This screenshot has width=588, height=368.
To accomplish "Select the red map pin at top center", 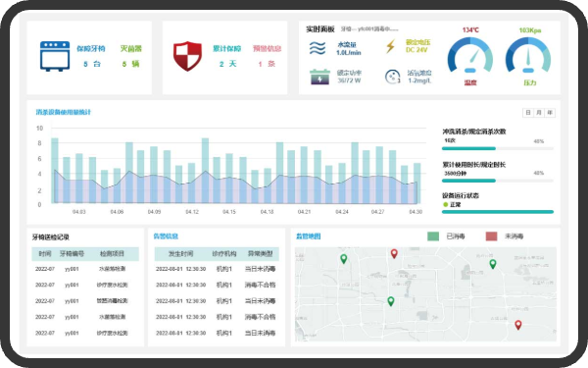I will [x=394, y=254].
